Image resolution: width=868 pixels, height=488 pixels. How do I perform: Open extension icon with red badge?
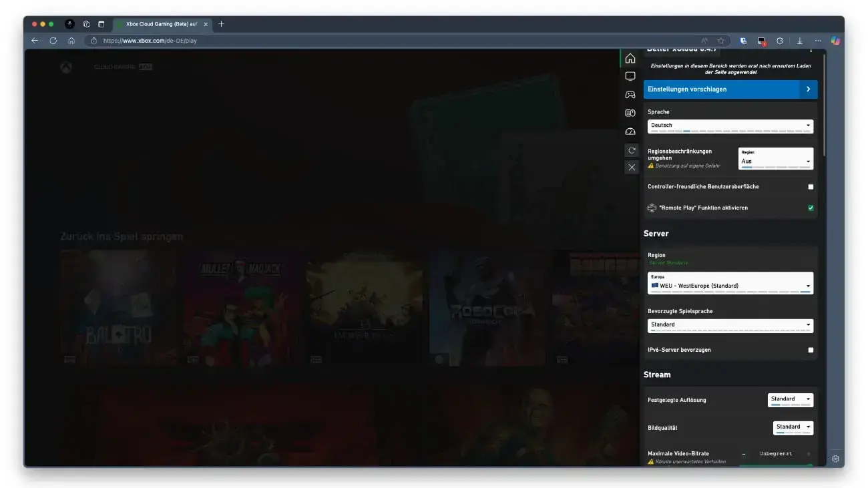(761, 41)
